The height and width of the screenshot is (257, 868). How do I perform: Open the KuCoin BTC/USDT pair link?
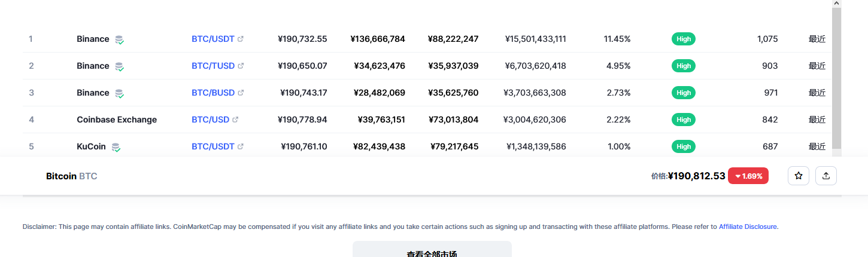(213, 146)
